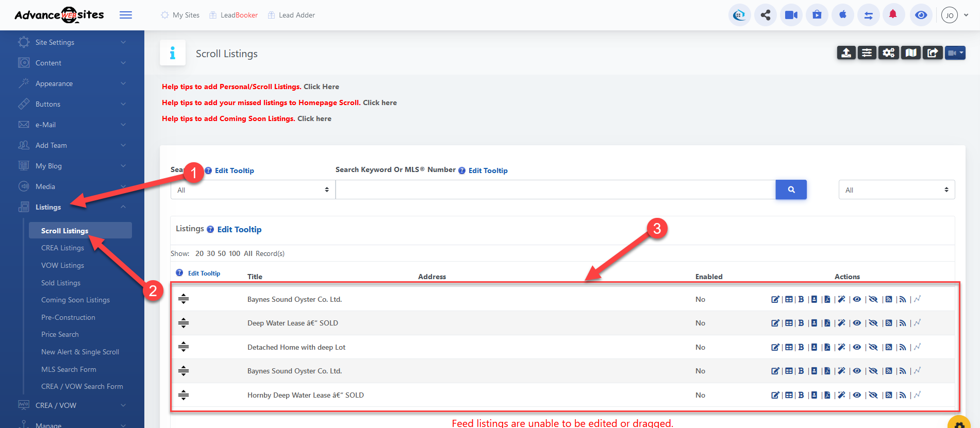Toggle the hamburger menu to collapse the sidebar

[126, 15]
